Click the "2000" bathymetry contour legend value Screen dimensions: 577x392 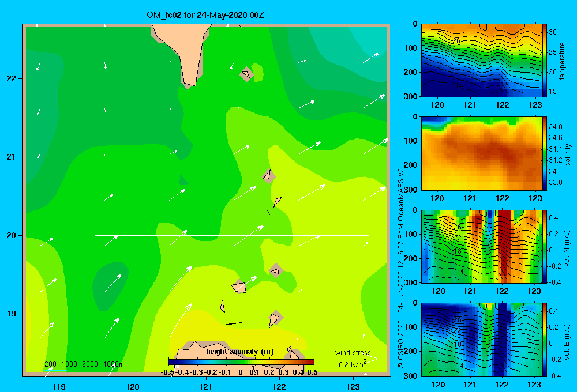click(x=90, y=364)
